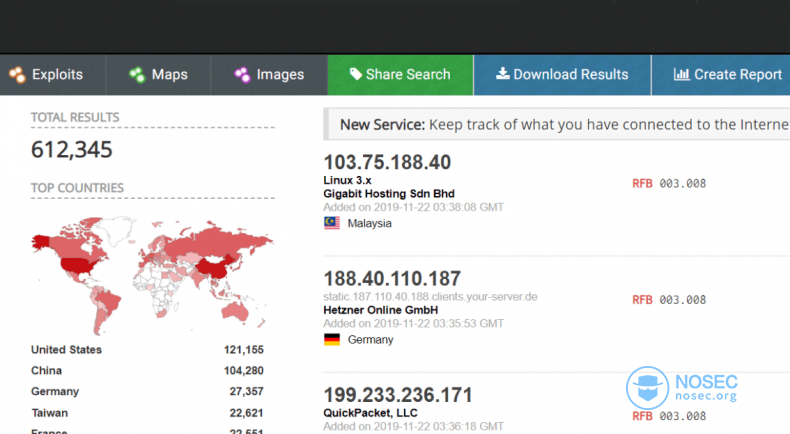790x434 pixels.
Task: Click the green Maps icon
Action: (137, 75)
